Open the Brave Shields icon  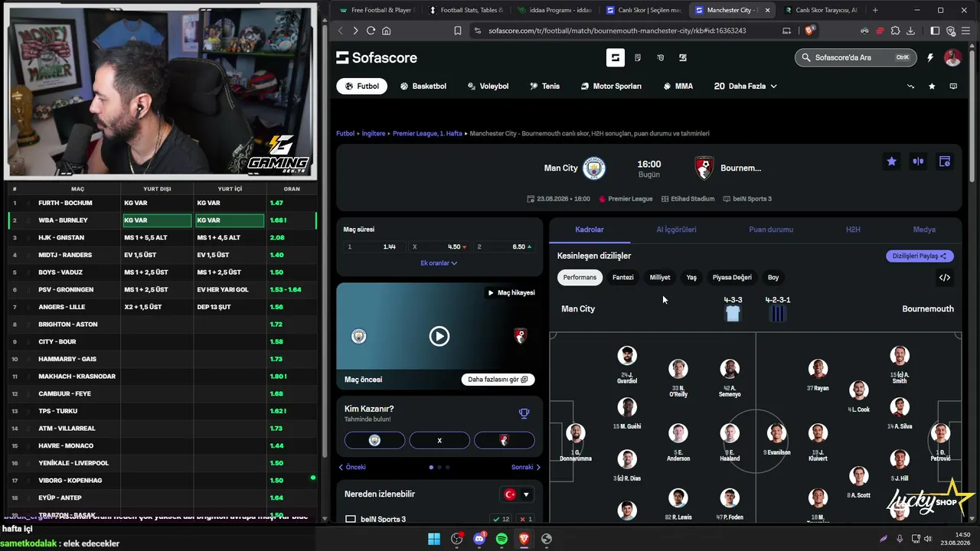click(810, 31)
